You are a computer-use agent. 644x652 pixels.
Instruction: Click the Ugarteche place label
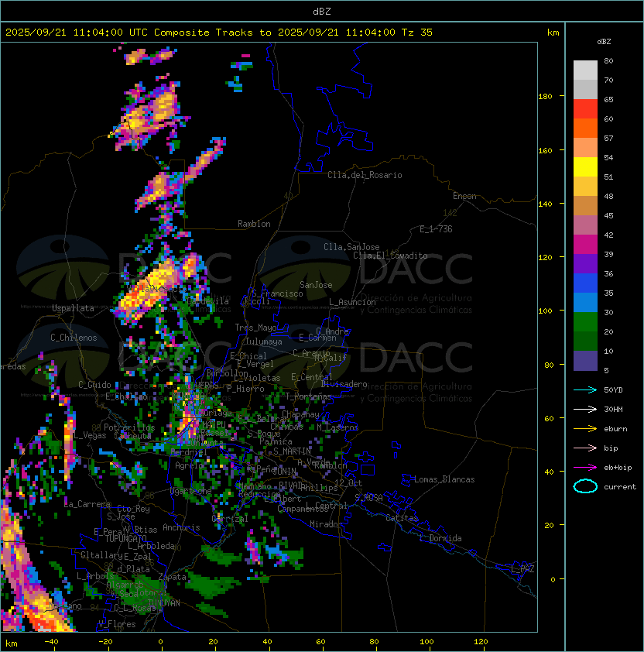(x=191, y=492)
